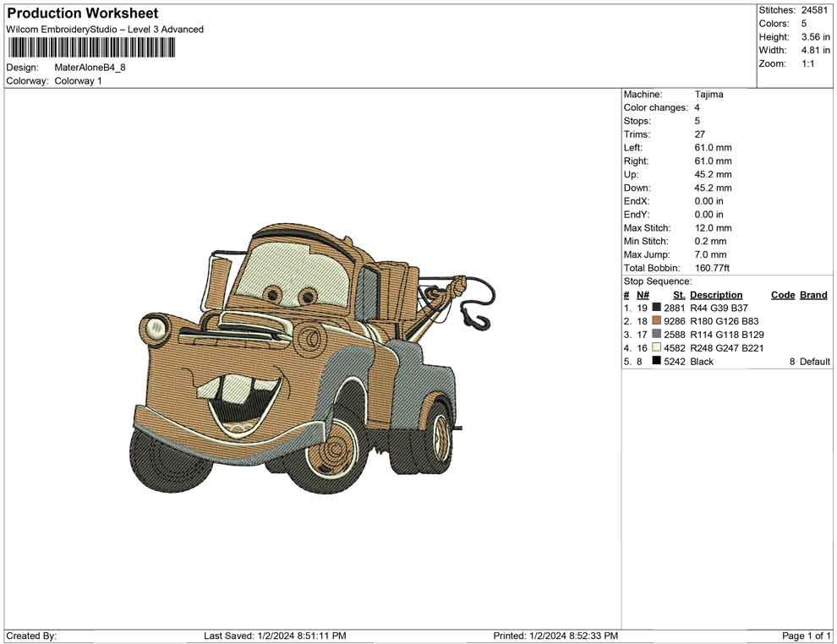Image resolution: width=837 pixels, height=644 pixels.
Task: Pick the gray swatch for thread 2588
Action: point(657,335)
